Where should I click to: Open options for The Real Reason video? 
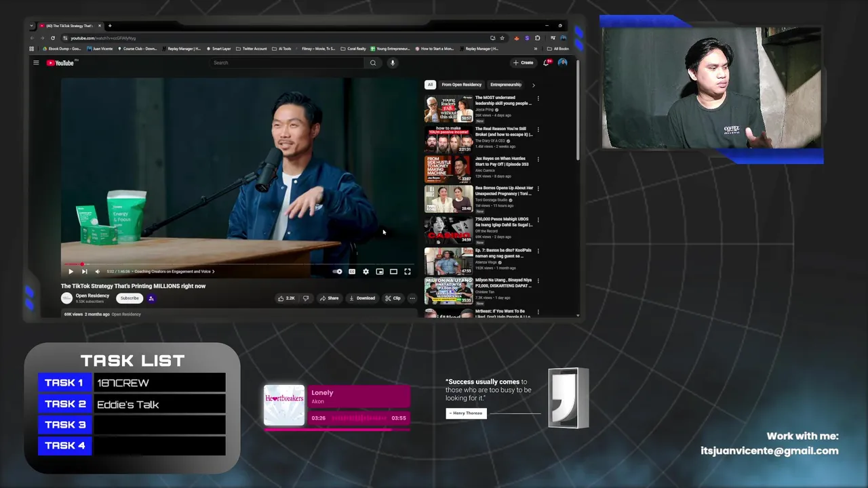pos(538,130)
